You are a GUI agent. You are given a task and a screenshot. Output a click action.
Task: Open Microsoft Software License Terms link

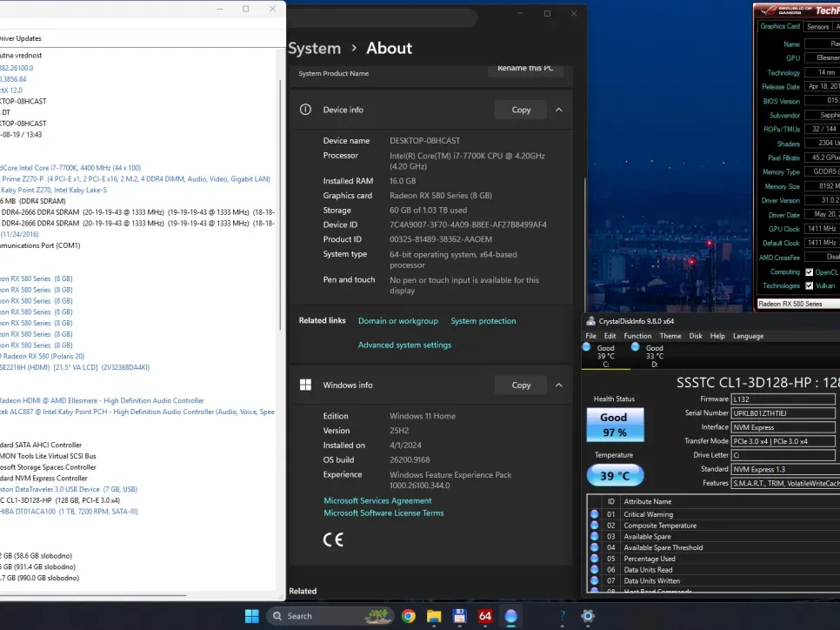[383, 513]
